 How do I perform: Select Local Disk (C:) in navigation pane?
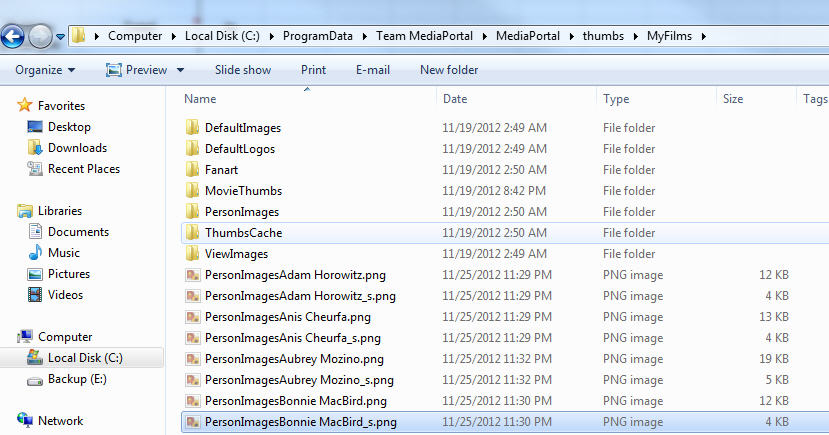85,358
